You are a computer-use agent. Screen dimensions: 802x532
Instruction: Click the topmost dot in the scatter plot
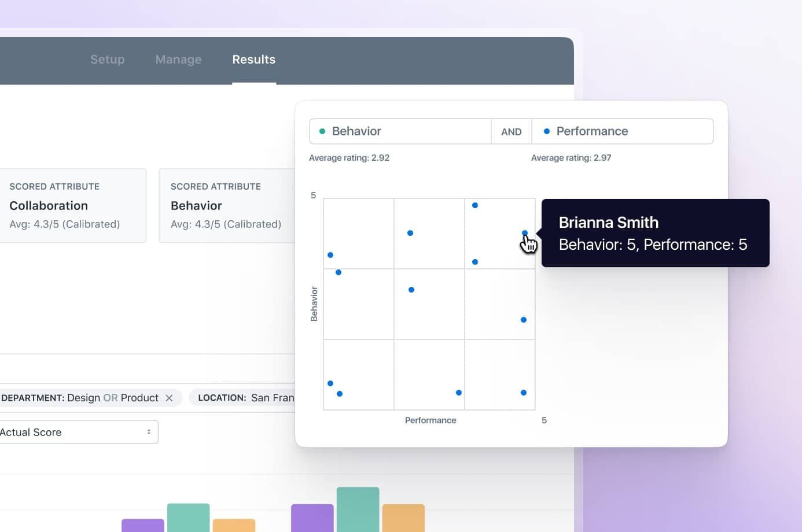[x=475, y=205]
